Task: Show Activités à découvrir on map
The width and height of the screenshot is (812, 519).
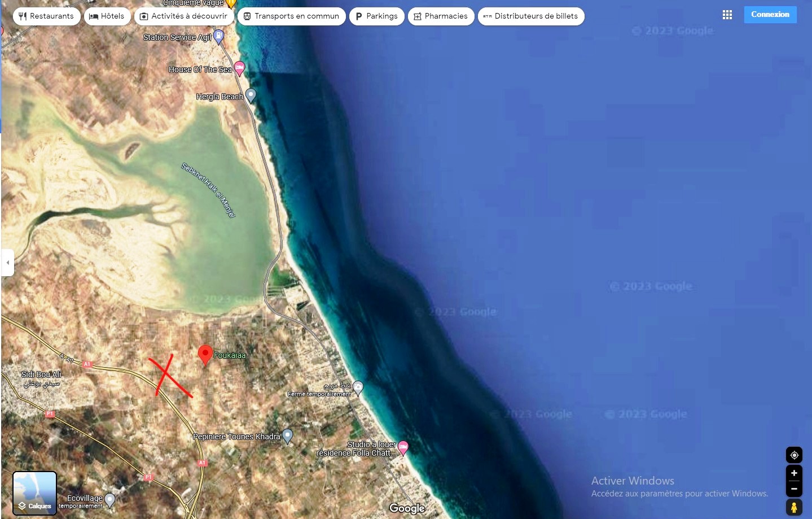Action: (184, 16)
